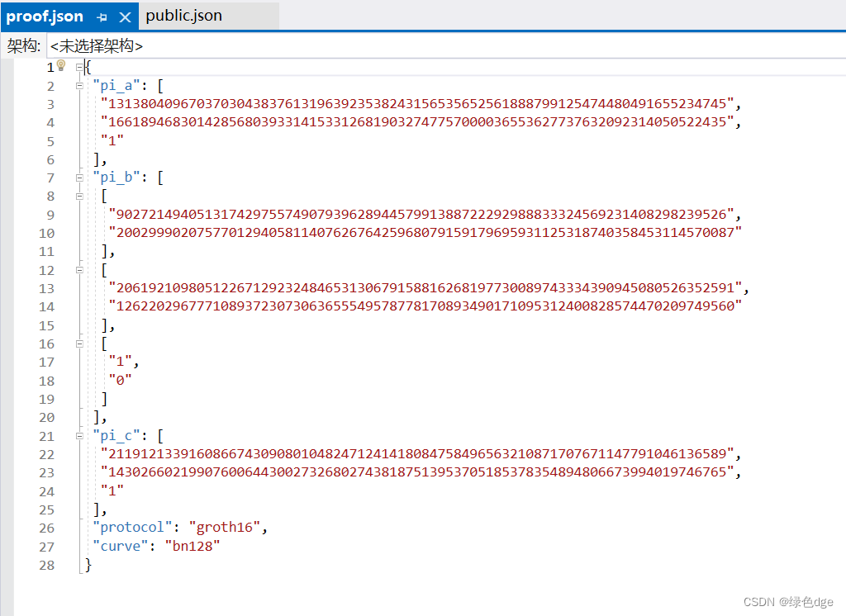This screenshot has height=616, width=846.
Task: Click line number 21 in the gutter
Action: pos(46,436)
